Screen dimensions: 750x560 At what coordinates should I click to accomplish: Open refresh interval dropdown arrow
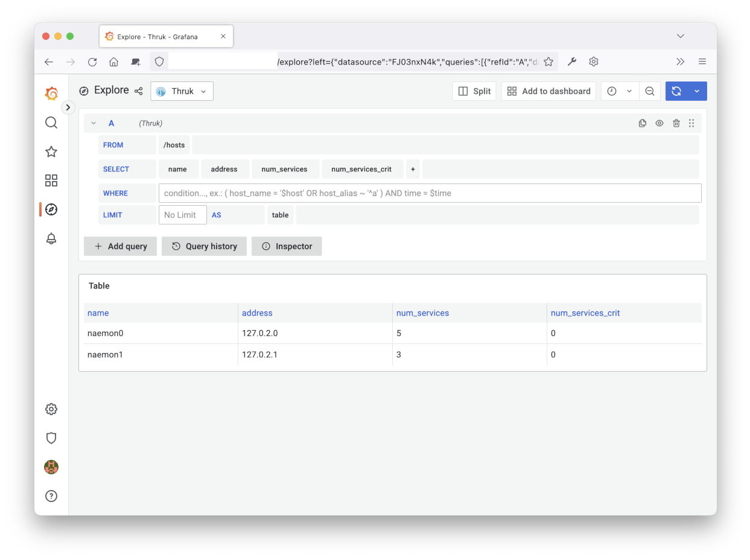(697, 91)
